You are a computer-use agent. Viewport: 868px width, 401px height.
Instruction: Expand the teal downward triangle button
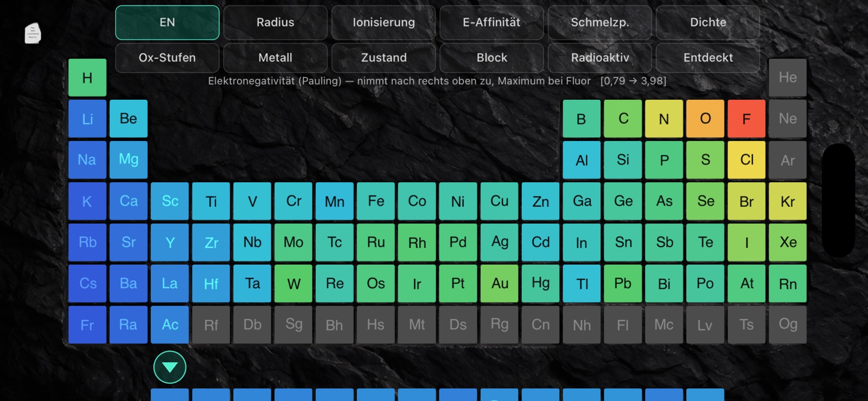[170, 367]
